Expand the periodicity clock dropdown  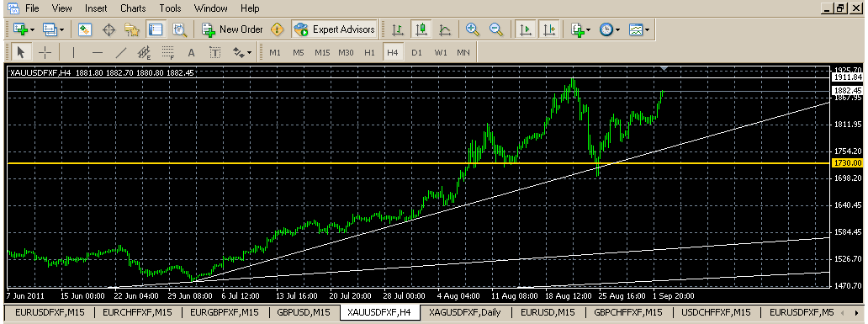point(617,29)
